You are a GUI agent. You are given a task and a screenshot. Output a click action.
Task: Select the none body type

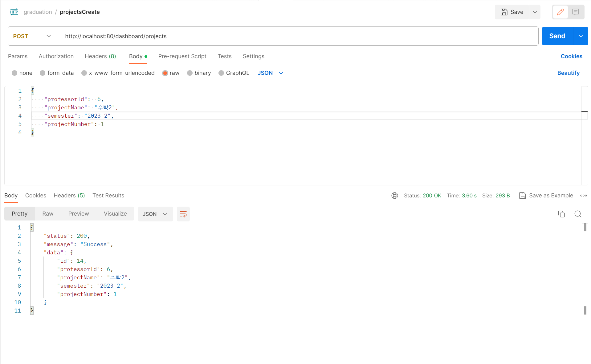(x=14, y=73)
